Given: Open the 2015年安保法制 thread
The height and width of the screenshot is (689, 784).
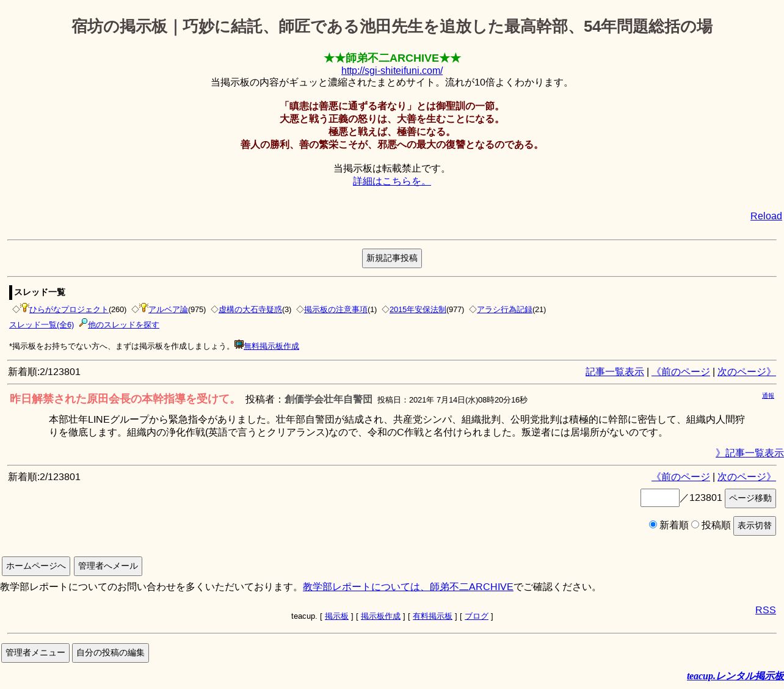Looking at the screenshot, I should [418, 310].
